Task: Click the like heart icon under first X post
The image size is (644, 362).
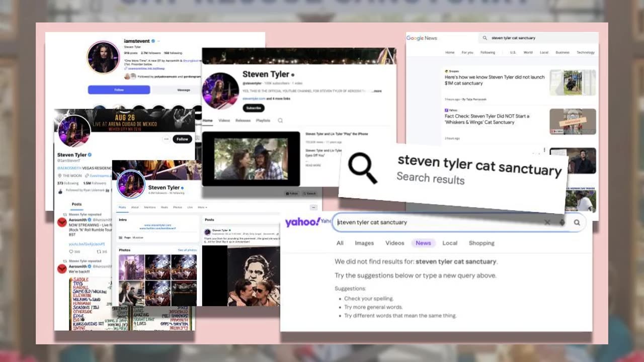Action: (71, 251)
